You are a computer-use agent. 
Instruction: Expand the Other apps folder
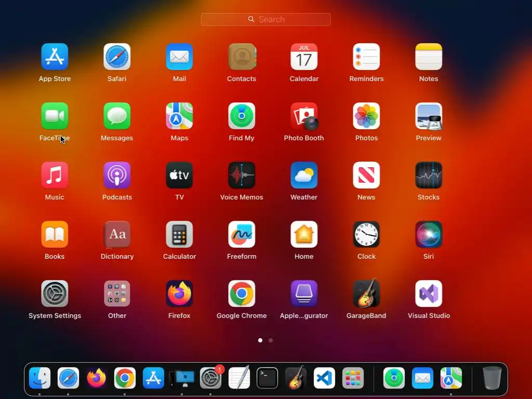pos(117,294)
